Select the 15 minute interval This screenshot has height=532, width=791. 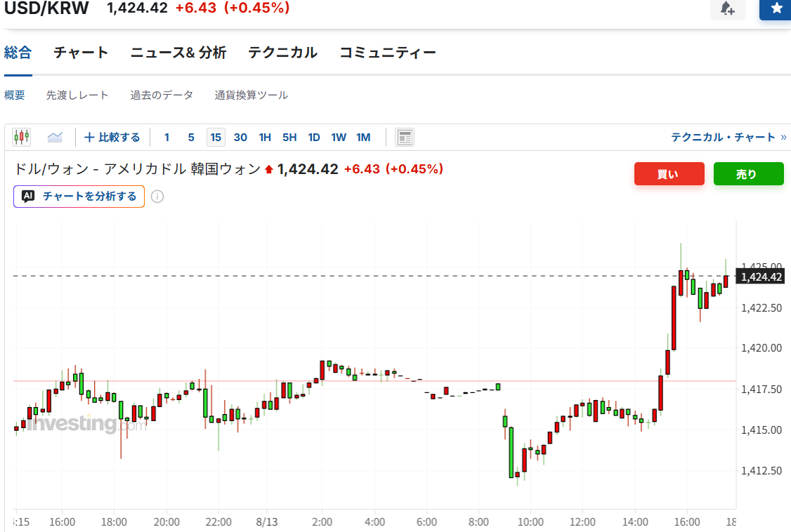[216, 137]
